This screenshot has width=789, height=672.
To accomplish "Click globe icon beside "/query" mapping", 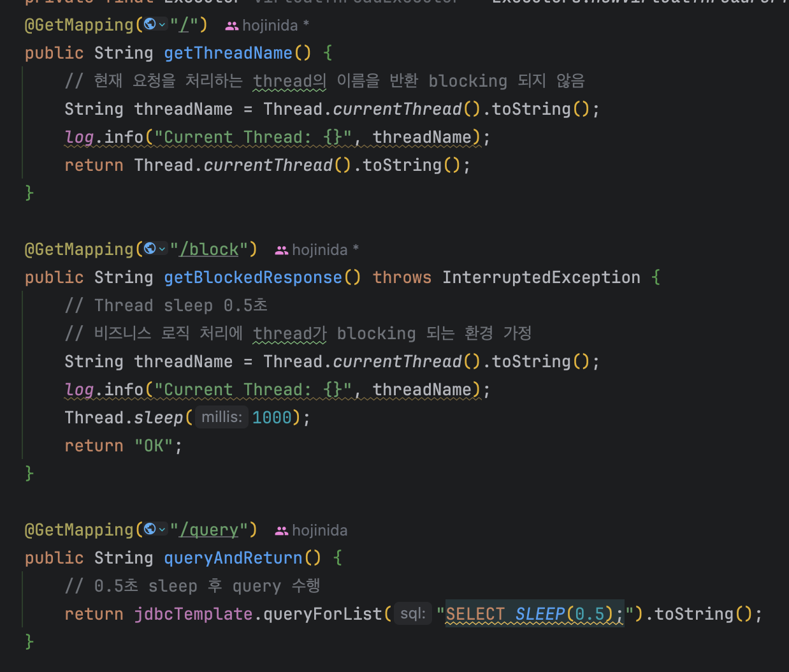I will [x=150, y=529].
